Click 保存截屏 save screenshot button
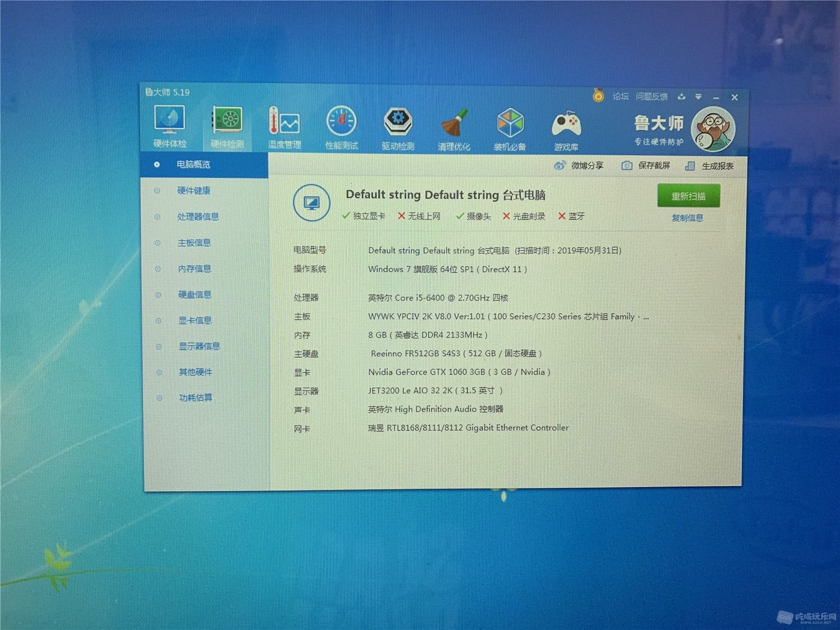Viewport: 840px width, 630px height. click(x=646, y=165)
